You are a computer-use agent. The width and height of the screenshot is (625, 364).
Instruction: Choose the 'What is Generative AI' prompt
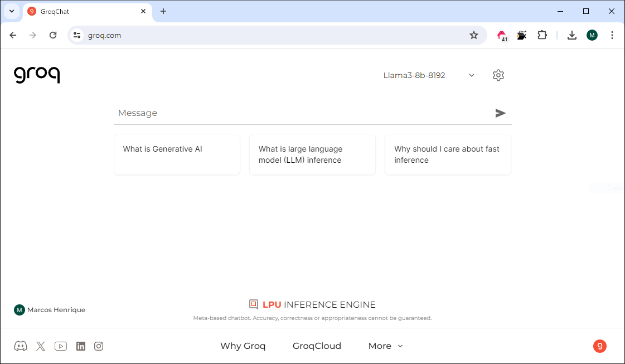(177, 154)
